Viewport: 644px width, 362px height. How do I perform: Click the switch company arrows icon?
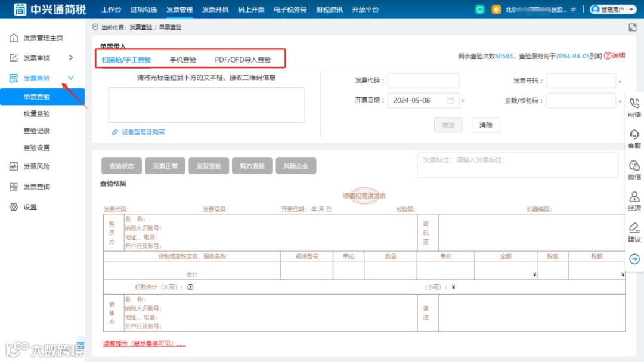point(573,10)
